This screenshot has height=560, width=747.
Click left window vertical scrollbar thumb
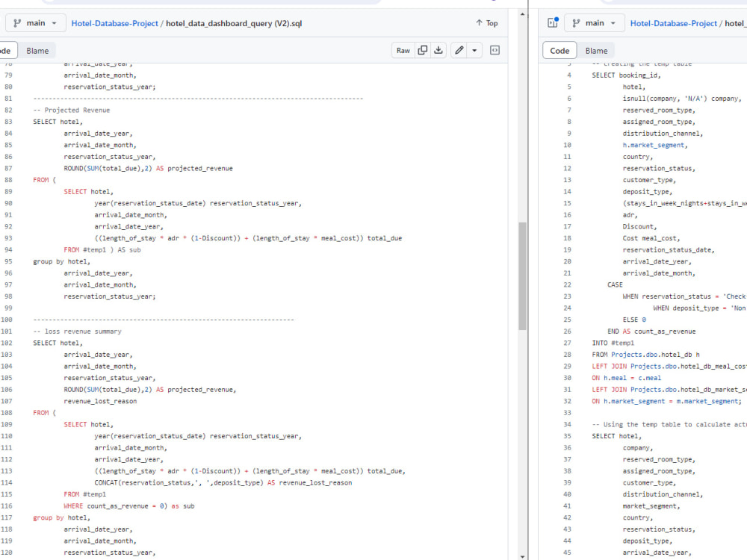click(522, 276)
